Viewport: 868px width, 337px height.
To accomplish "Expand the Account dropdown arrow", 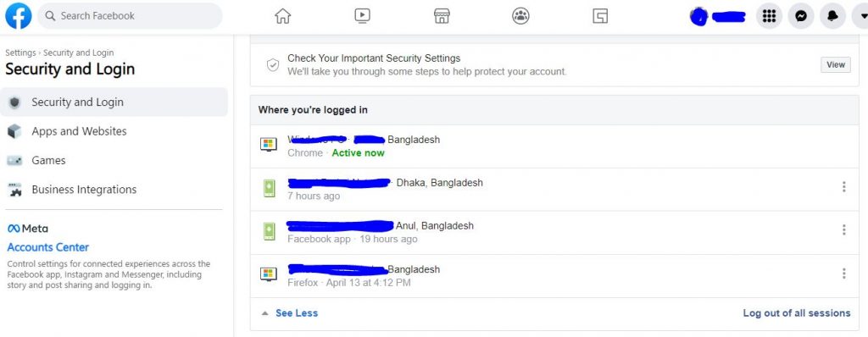I will (x=861, y=16).
